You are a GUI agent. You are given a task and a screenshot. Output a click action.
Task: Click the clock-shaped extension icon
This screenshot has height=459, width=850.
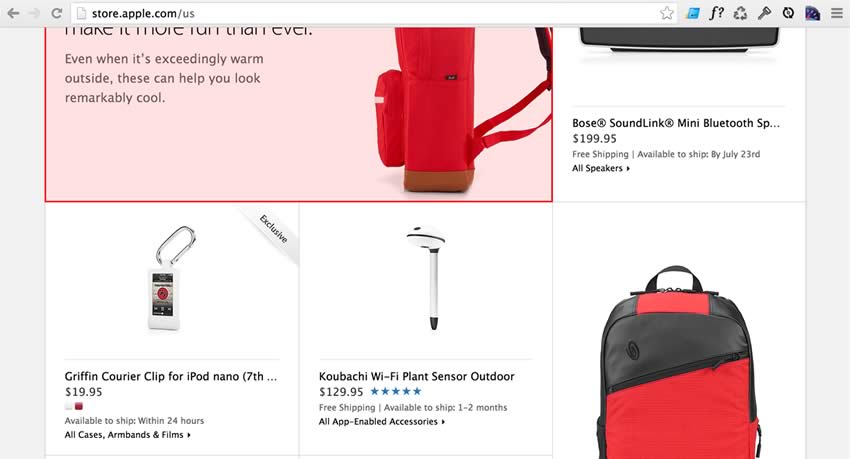click(788, 13)
